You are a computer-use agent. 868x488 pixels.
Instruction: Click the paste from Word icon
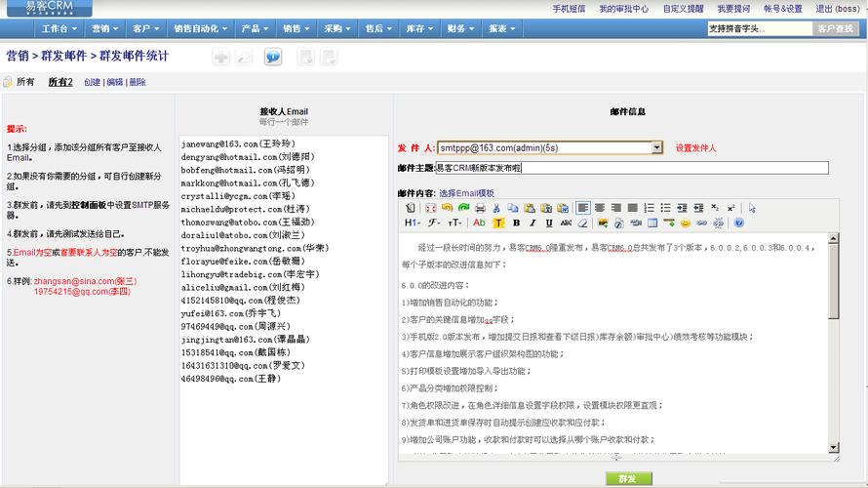pyautogui.click(x=563, y=208)
